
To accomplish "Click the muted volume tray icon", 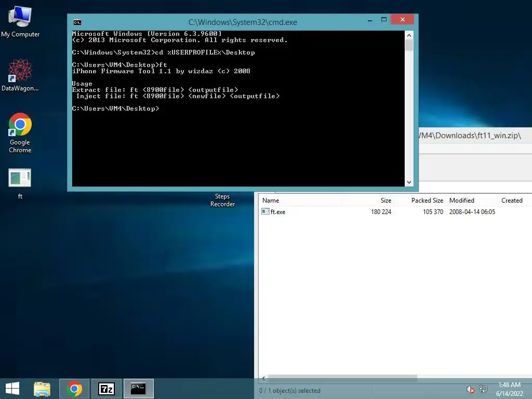I will click(x=470, y=390).
